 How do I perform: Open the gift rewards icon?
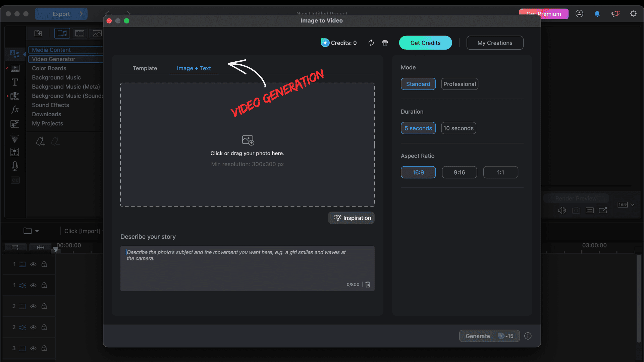coord(385,43)
